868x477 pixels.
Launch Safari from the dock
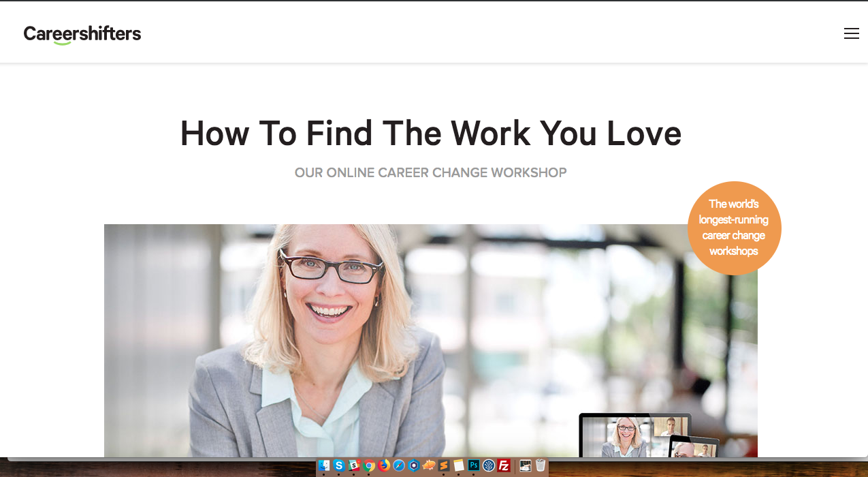400,467
